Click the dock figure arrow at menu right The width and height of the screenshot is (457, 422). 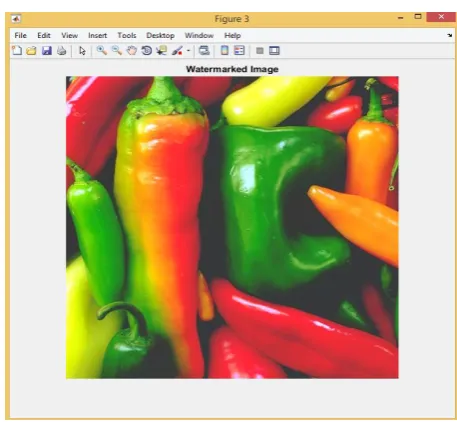click(x=450, y=35)
